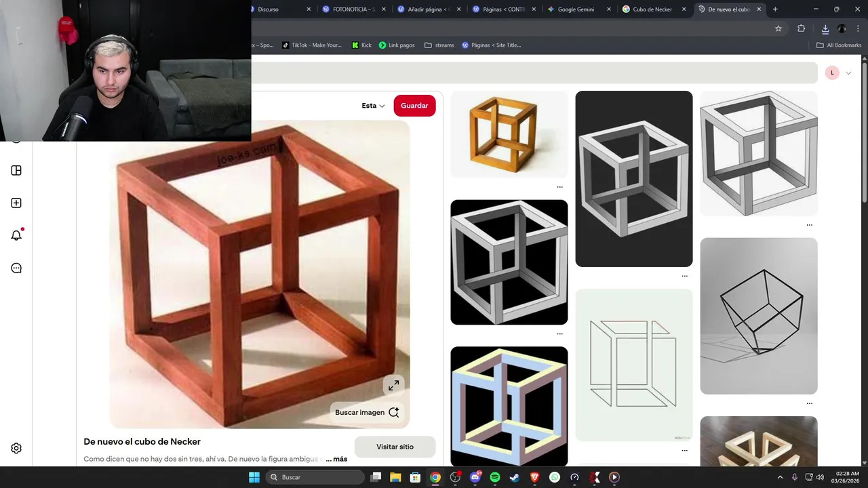This screenshot has height=488, width=868.
Task: Open the 'Páginas < Site Title...' bookmark
Action: click(x=491, y=45)
